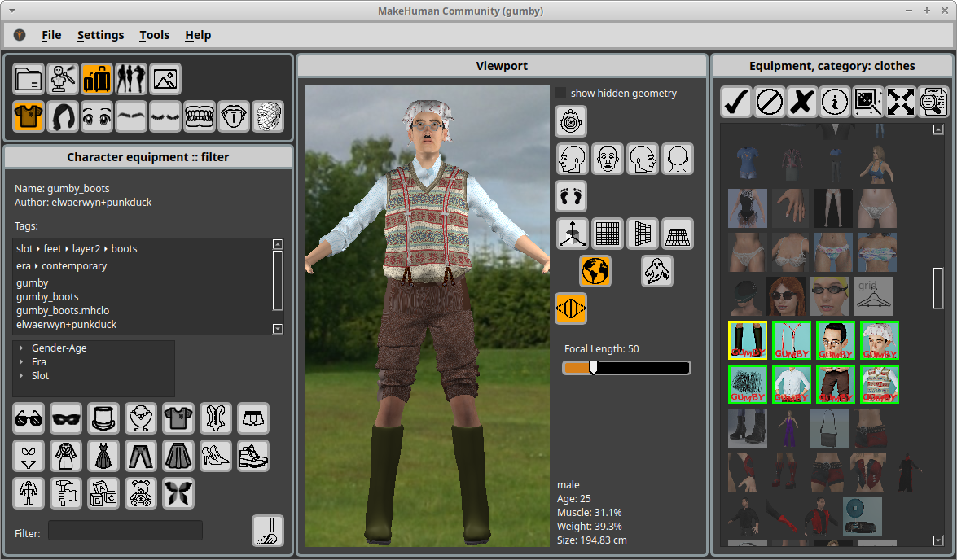Open the Settings menu
Screen dimensions: 957x560
pyautogui.click(x=100, y=35)
